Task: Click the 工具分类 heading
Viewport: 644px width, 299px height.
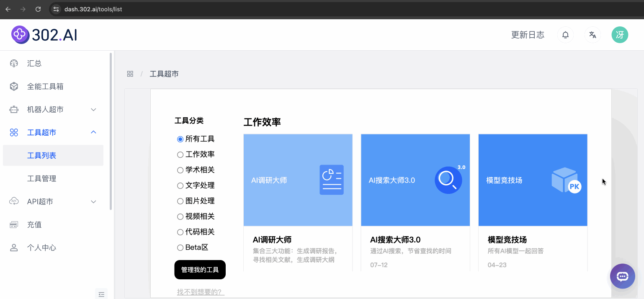Action: tap(189, 121)
